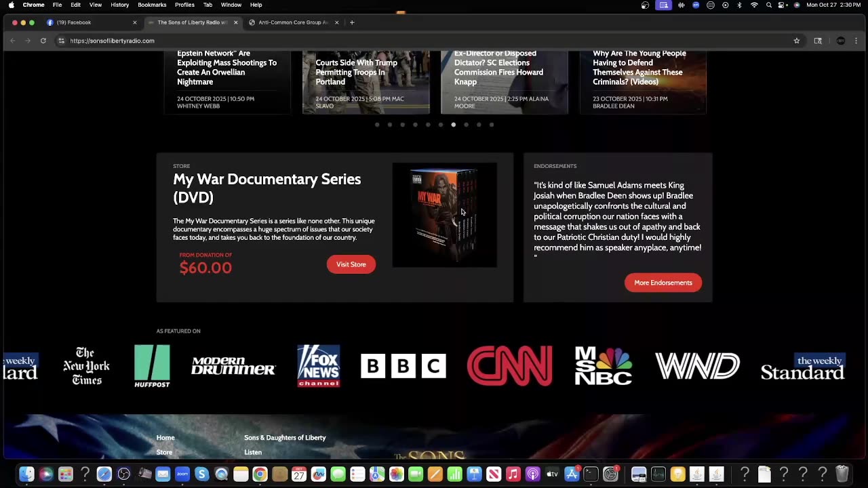This screenshot has height=488, width=868.
Task: Click the HuffPost logo
Action: (x=152, y=366)
